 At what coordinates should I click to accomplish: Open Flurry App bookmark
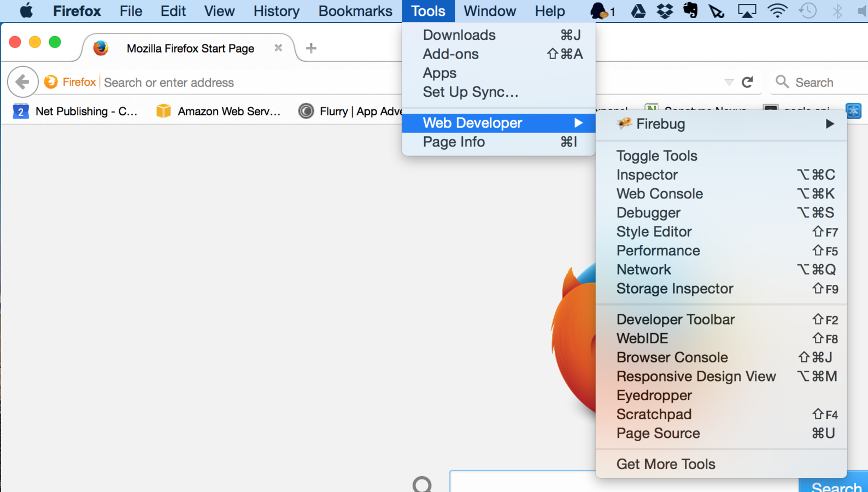350,111
